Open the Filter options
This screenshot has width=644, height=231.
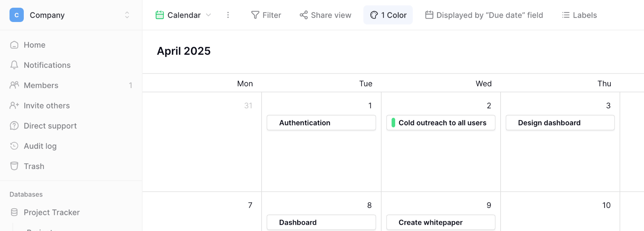tap(266, 15)
